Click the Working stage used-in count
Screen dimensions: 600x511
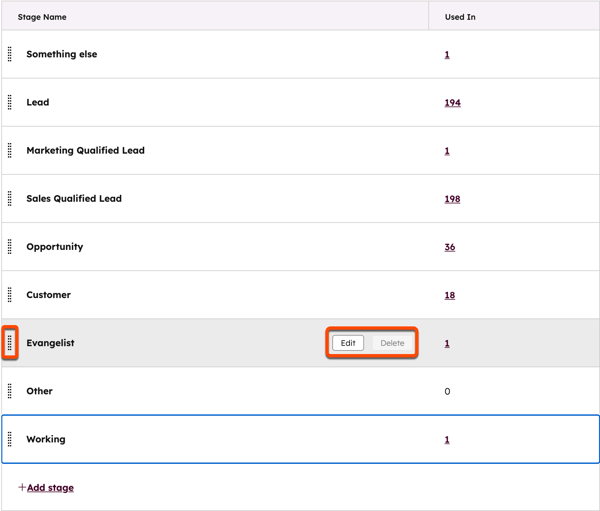(x=447, y=439)
